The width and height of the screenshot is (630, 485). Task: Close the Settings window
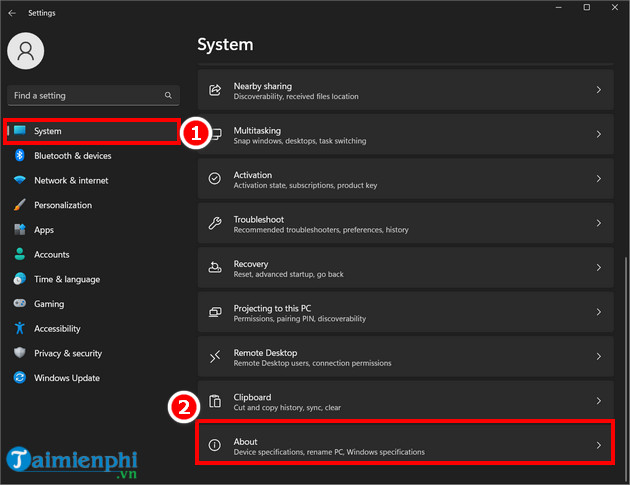pos(615,7)
